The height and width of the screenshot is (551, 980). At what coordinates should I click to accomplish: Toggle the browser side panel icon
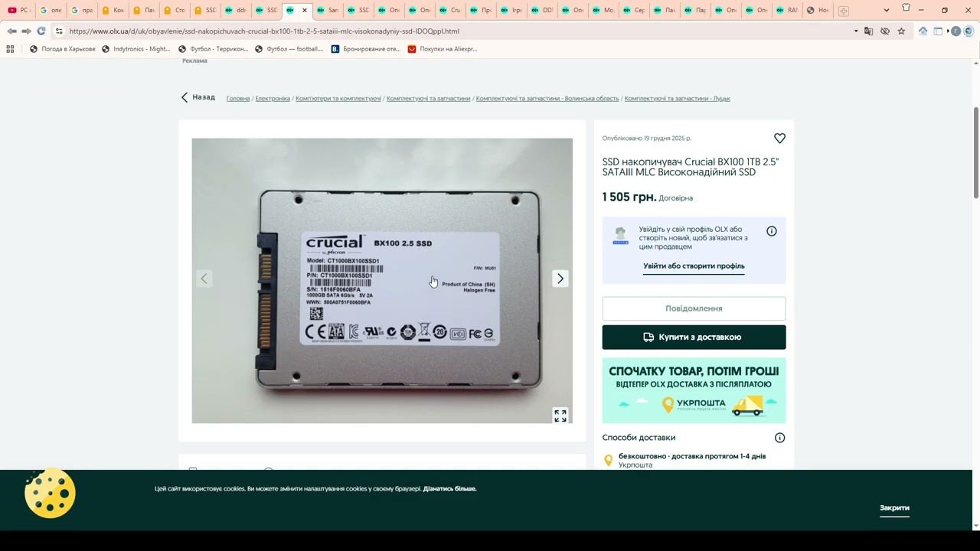click(x=938, y=31)
